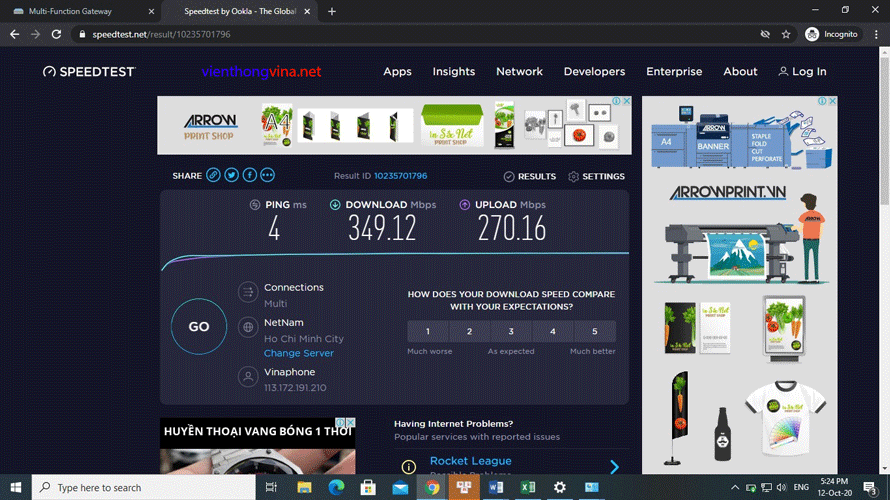Click the browser reload icon
The image size is (890, 500).
57,34
